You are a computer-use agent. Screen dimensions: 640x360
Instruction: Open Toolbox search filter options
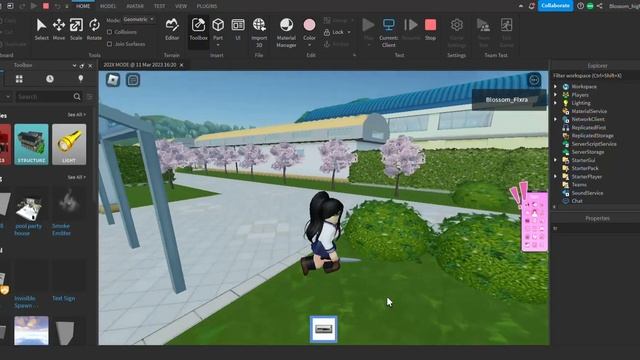90,97
